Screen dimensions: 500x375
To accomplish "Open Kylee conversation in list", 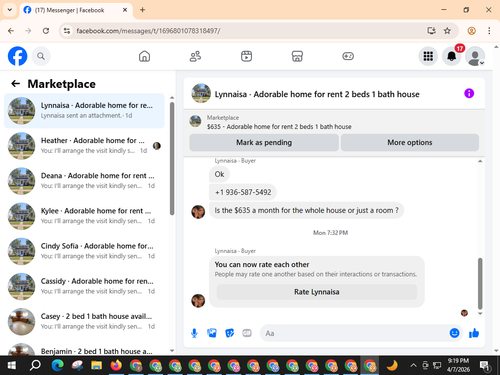I will click(x=84, y=216).
